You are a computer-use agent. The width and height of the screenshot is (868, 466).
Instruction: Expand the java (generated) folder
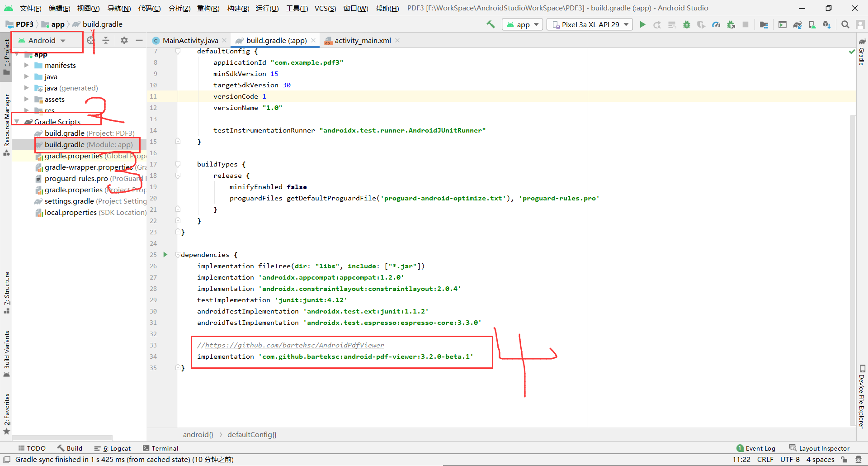pyautogui.click(x=27, y=88)
